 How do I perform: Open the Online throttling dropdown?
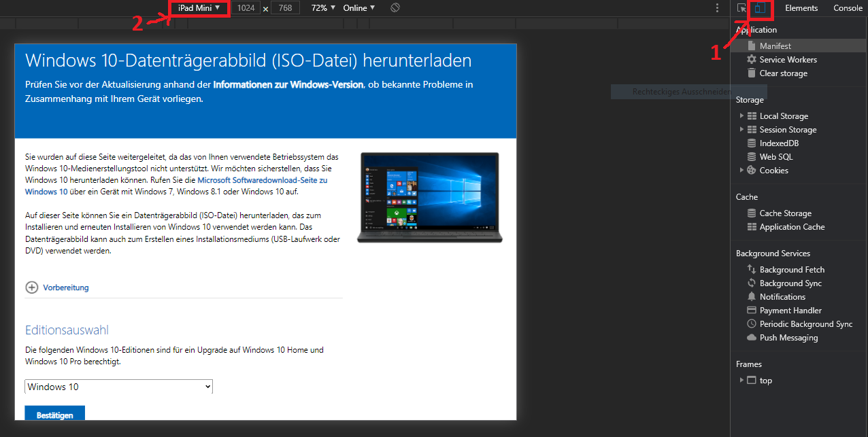(x=358, y=8)
